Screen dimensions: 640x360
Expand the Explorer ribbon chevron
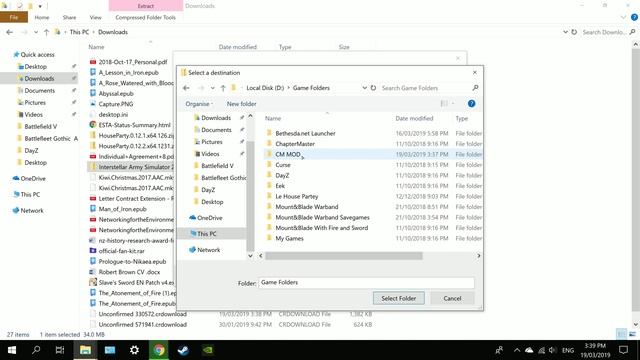pos(623,17)
